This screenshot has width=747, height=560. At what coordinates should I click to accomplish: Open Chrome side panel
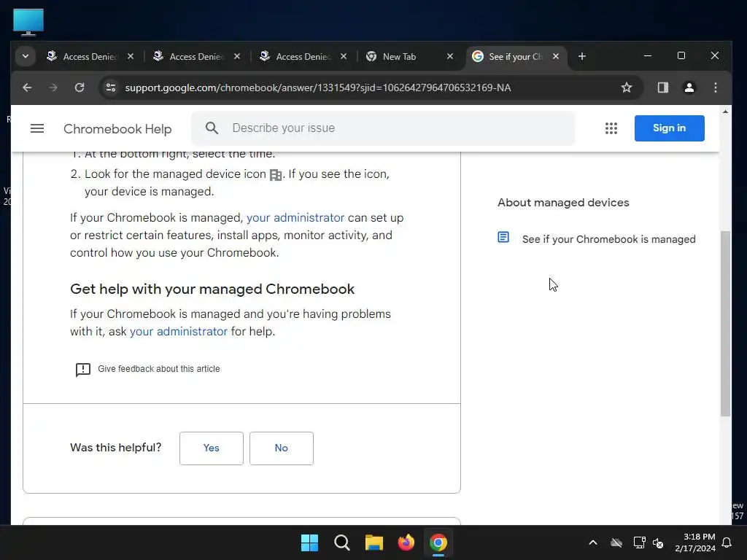pyautogui.click(x=662, y=87)
